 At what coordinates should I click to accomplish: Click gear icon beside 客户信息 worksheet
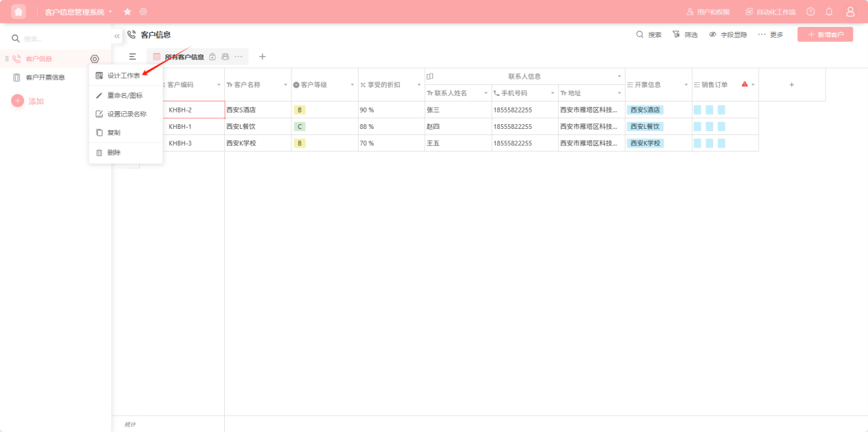click(x=95, y=59)
